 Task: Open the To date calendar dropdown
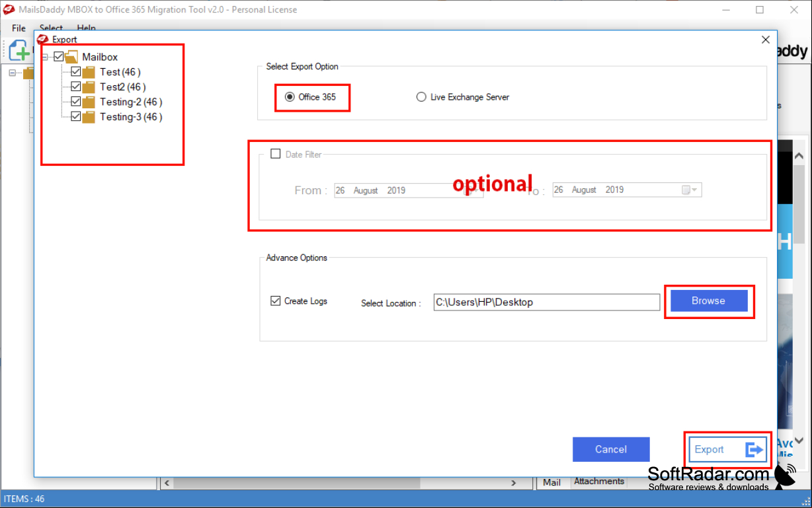(x=690, y=190)
